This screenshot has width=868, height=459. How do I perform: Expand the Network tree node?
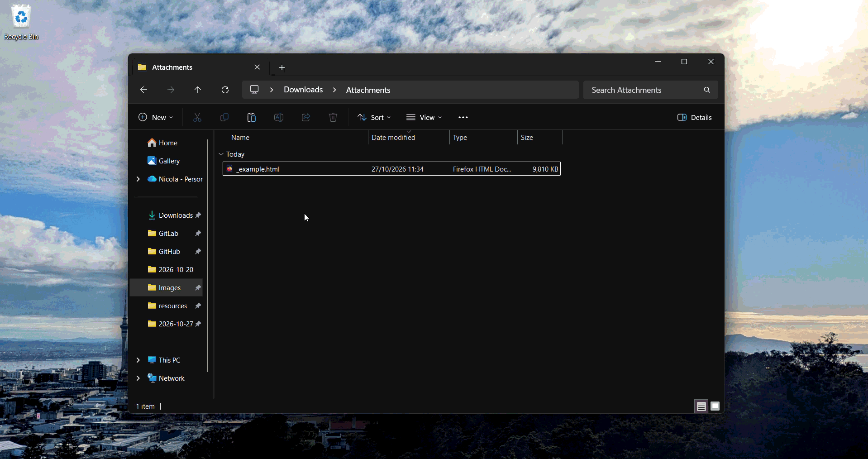click(138, 378)
